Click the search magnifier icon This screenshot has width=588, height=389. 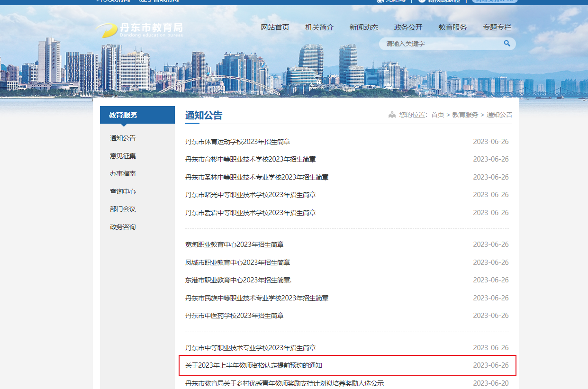(507, 44)
